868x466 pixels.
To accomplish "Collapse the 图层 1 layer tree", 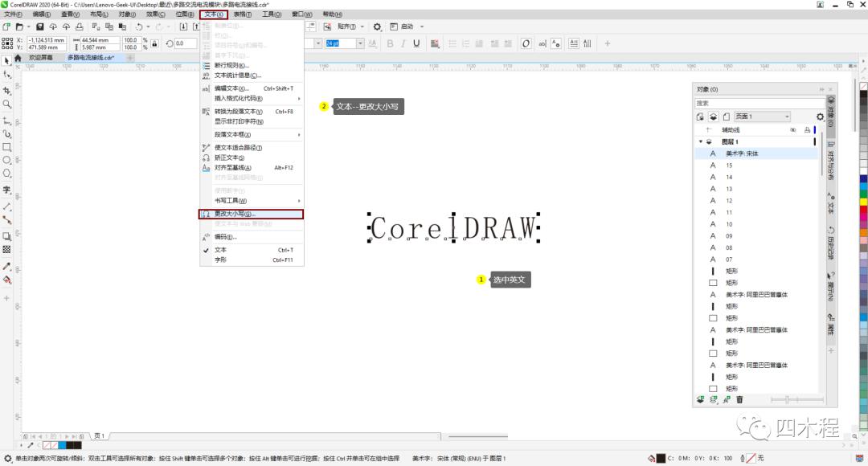I will (700, 141).
